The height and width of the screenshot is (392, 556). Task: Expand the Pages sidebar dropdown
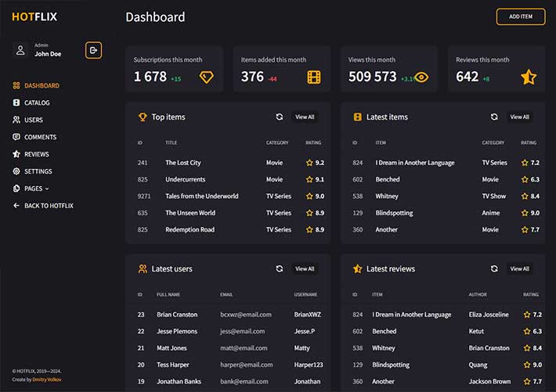click(x=36, y=189)
